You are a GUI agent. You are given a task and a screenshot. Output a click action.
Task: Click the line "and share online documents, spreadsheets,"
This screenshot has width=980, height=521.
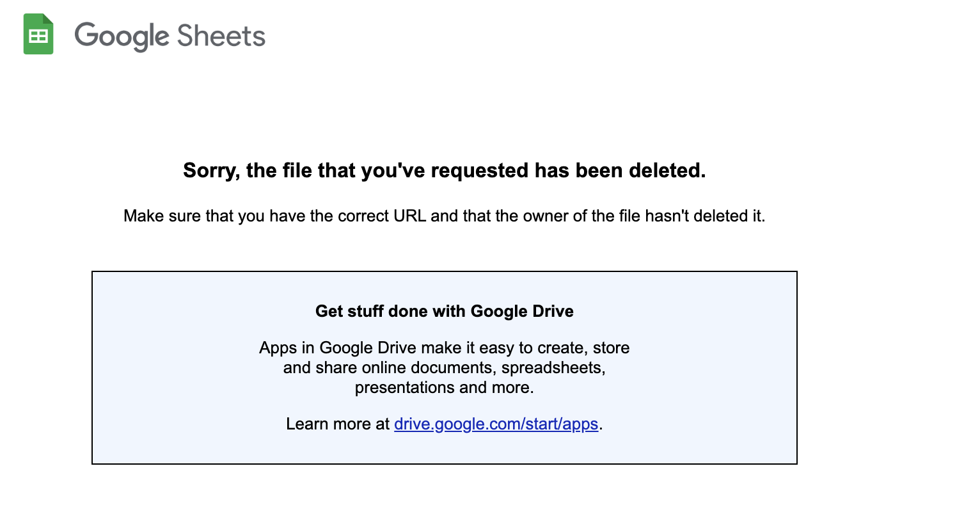pyautogui.click(x=445, y=367)
